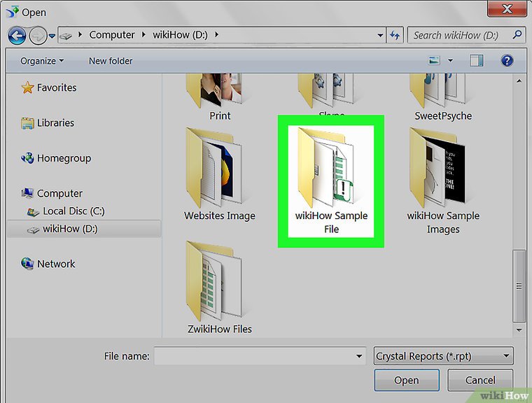Open the Organize menu
The width and height of the screenshot is (532, 403).
[42, 61]
